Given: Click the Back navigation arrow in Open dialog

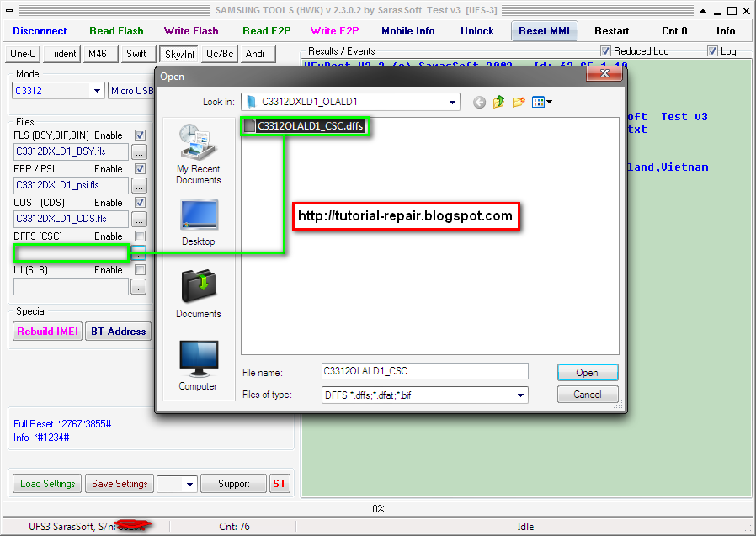Looking at the screenshot, I should 479,101.
